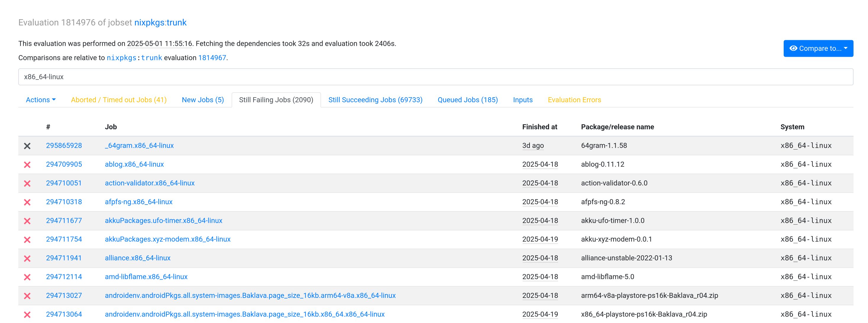The image size is (868, 323).
Task: Open build number 294709905
Action: click(64, 164)
